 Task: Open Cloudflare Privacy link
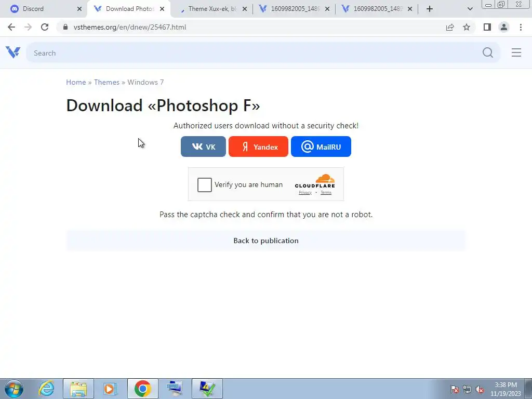pyautogui.click(x=305, y=192)
